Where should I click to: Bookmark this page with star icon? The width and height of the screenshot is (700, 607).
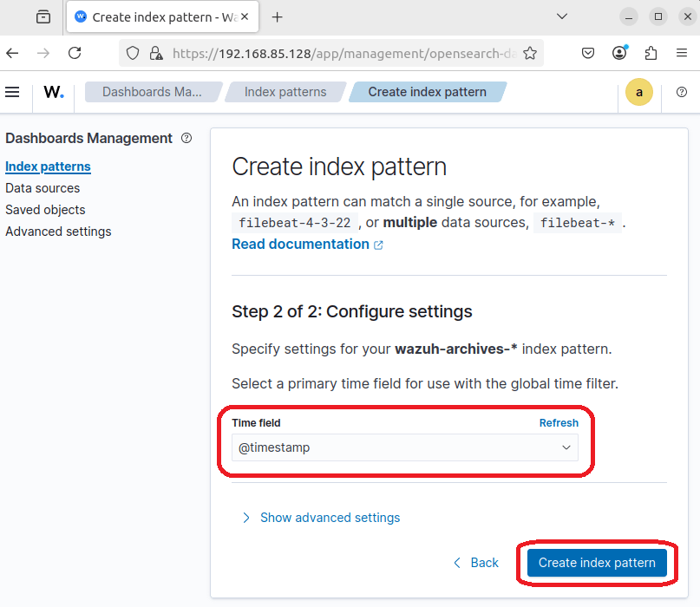(x=530, y=53)
